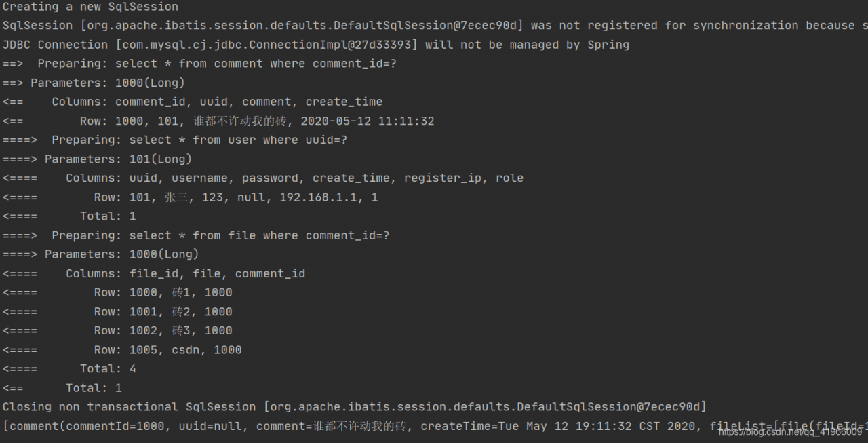868x443 pixels.
Task: Click the file row 1002, 砖3, 1000
Action: (x=117, y=330)
